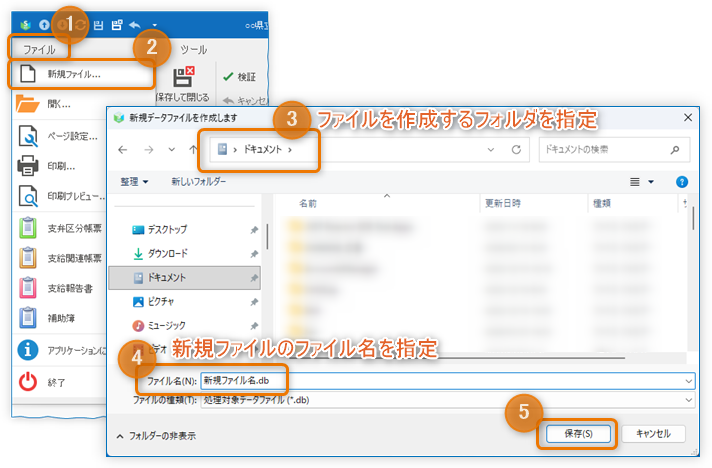The image size is (712, 468).
Task: Collapse with フォルダーの非表示
Action: click(x=156, y=436)
